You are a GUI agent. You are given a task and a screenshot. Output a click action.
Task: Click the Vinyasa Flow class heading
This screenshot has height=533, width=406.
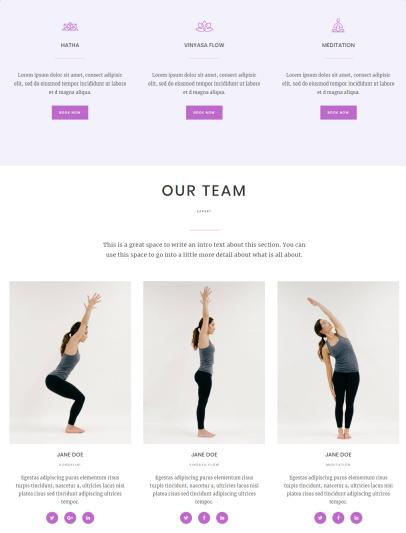204,45
